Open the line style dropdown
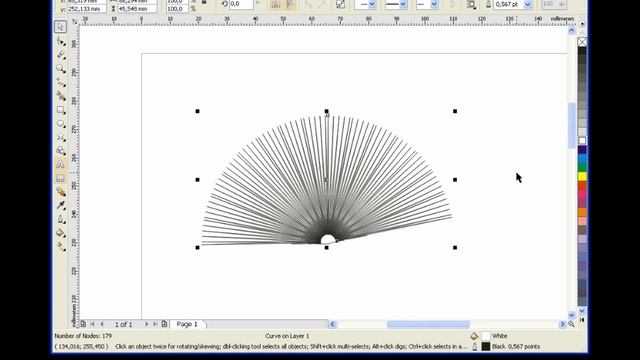The image size is (640, 360). coord(403,4)
